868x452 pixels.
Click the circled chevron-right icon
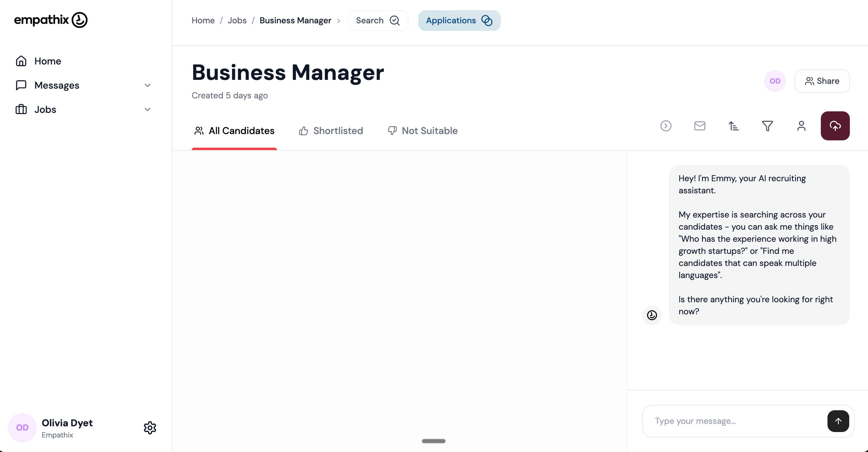coord(665,126)
